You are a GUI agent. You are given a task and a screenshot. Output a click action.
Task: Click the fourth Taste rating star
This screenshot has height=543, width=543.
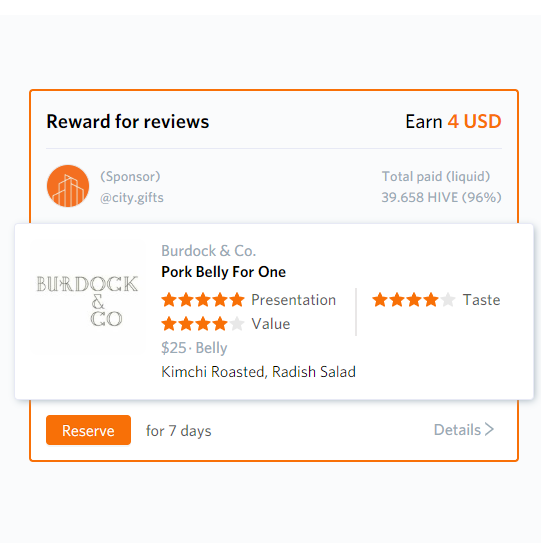[x=430, y=300]
